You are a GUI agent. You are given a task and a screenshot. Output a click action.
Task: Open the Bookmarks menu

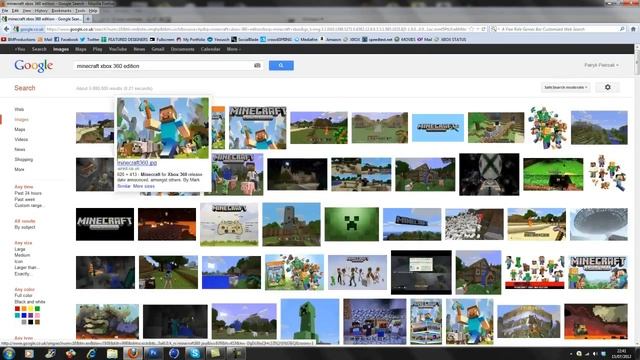point(62,11)
